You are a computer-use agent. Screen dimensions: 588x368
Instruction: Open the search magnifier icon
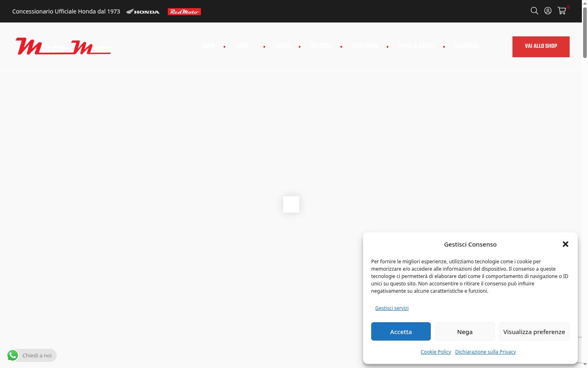point(534,11)
